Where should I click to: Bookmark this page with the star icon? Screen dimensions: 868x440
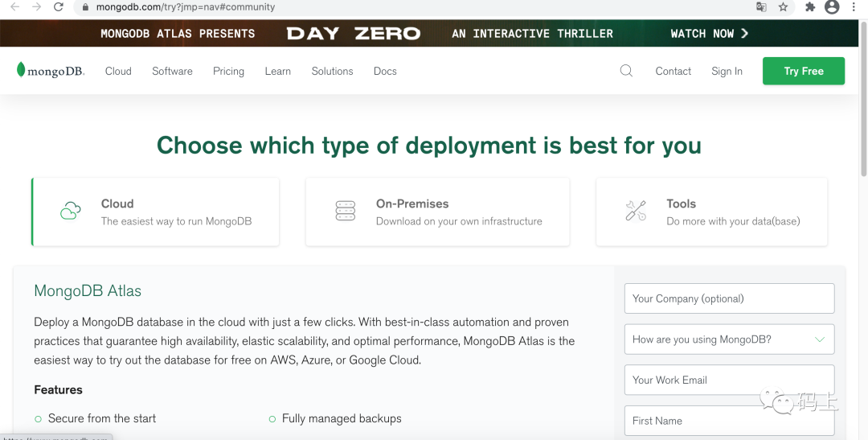[x=784, y=7]
